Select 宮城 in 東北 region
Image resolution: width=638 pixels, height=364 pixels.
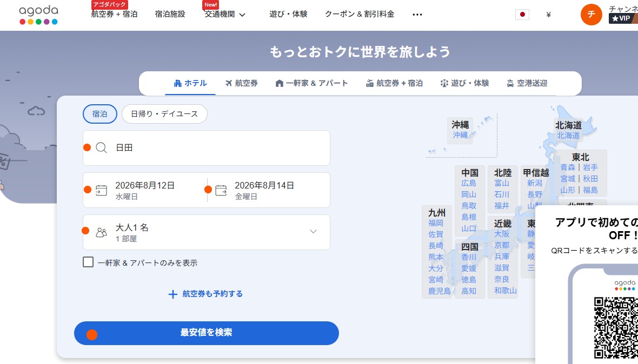click(568, 179)
